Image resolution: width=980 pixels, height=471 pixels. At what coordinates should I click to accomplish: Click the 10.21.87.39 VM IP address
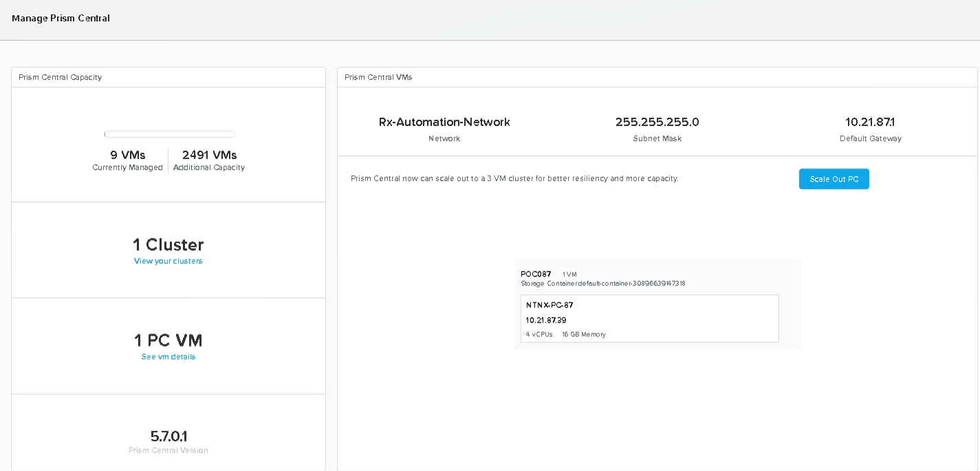pos(546,320)
